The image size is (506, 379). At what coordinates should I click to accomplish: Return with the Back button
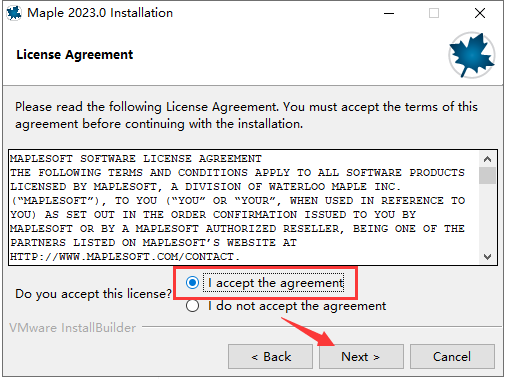coord(270,357)
